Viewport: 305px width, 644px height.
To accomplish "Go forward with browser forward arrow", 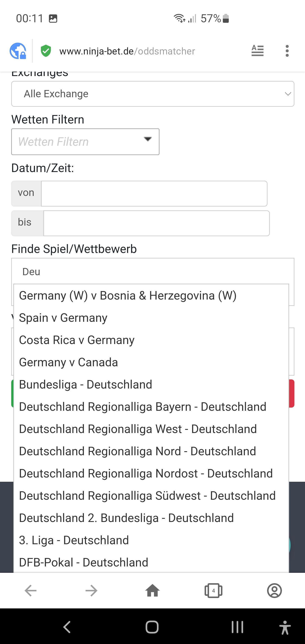I will point(91,591).
